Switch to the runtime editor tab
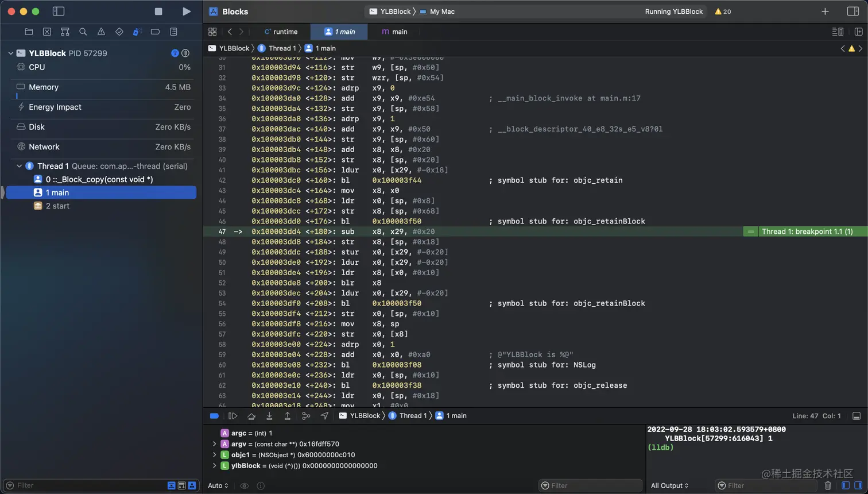The width and height of the screenshot is (868, 494). pos(281,32)
